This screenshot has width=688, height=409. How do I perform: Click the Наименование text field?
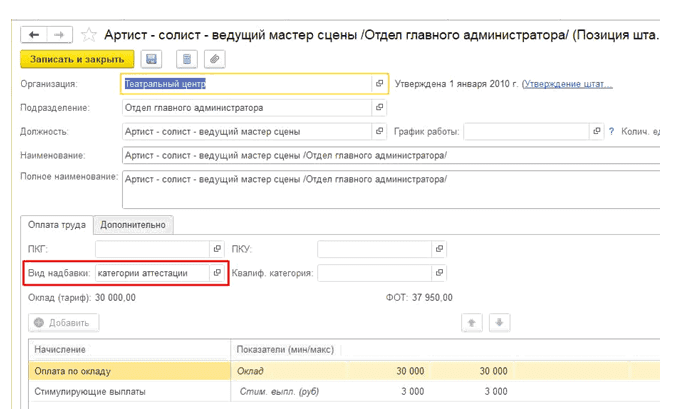click(391, 155)
